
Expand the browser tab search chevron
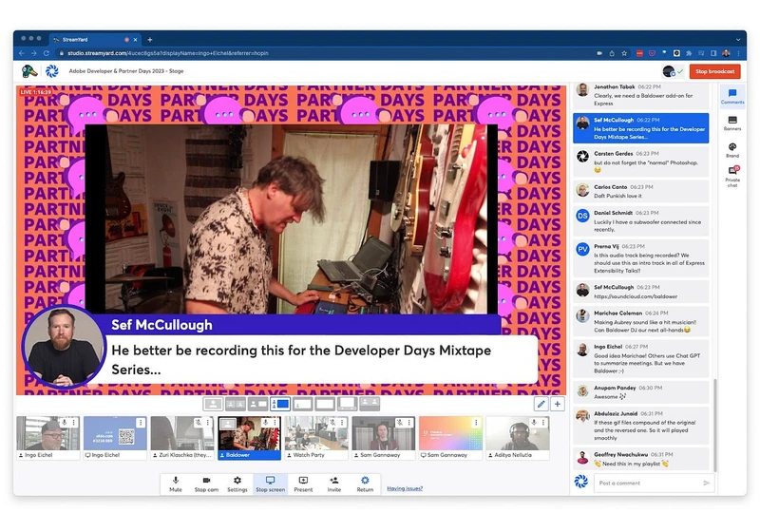[x=738, y=40]
